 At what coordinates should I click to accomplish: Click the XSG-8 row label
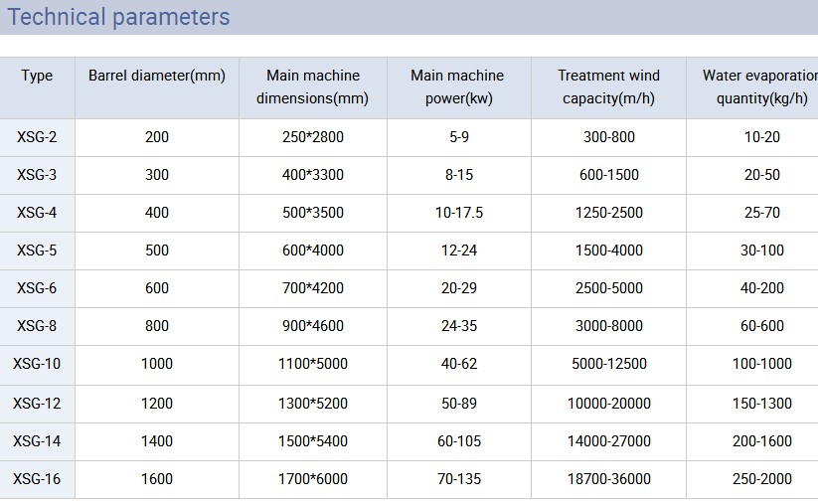pyautogui.click(x=37, y=326)
